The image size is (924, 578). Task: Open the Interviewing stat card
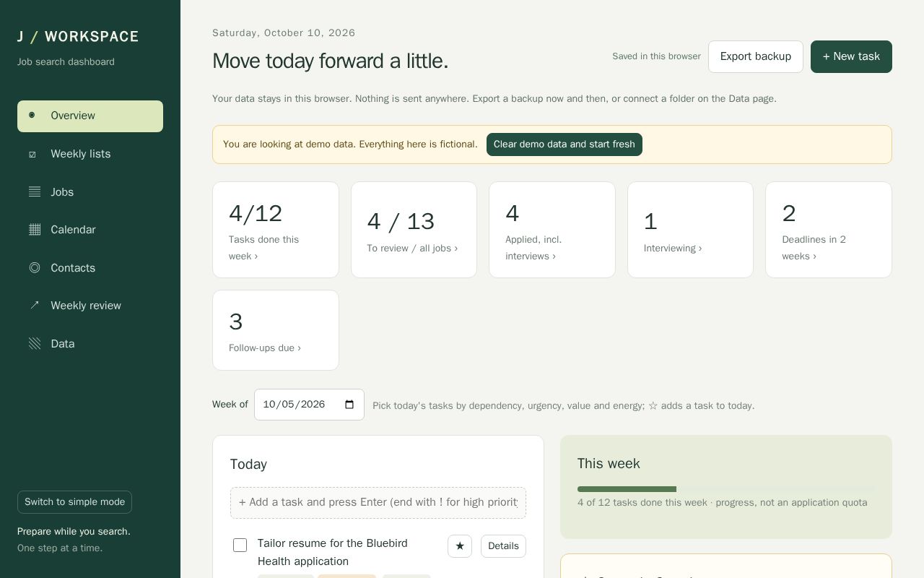[x=690, y=230]
